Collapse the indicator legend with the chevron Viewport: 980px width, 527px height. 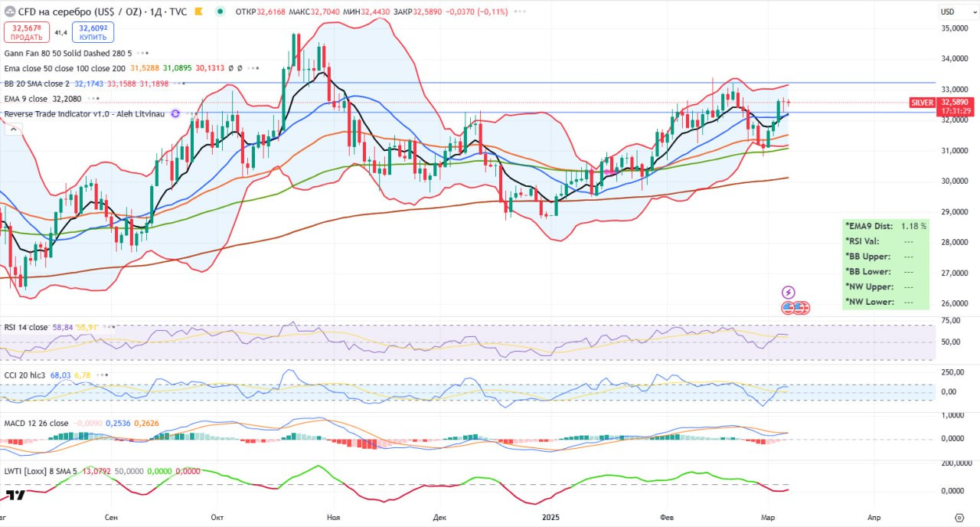point(13,130)
